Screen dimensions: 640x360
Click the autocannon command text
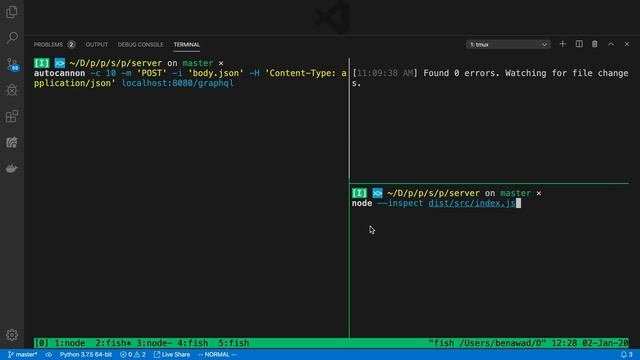60,73
